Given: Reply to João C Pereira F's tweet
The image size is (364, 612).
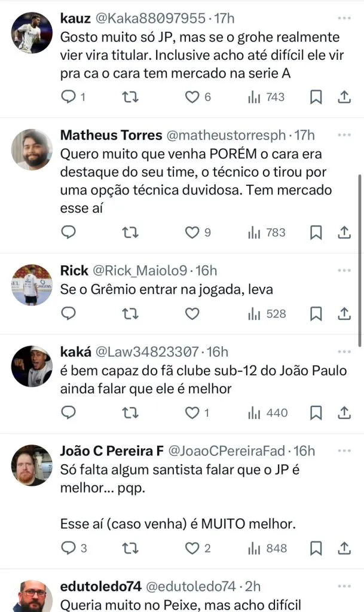Looking at the screenshot, I should click(x=69, y=548).
